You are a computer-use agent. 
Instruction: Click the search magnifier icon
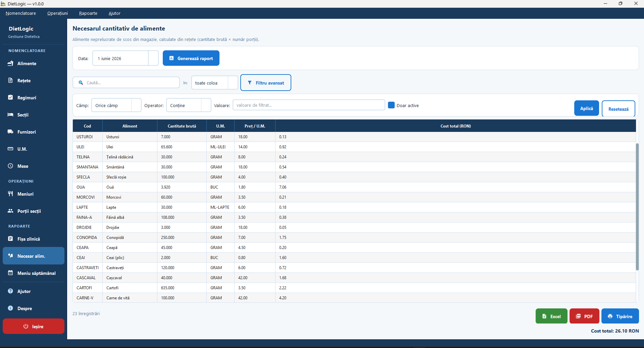(x=81, y=83)
